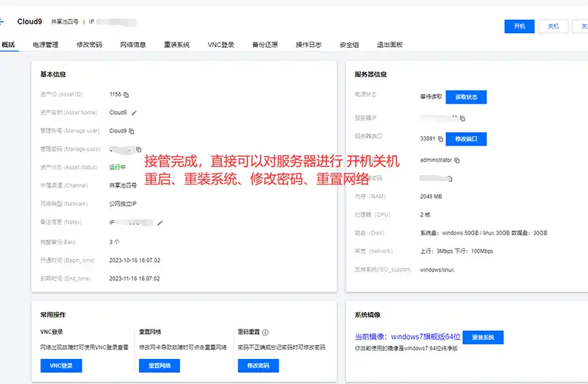The height and width of the screenshot is (384, 588).
Task: Copy the administrator username
Action: point(457,160)
